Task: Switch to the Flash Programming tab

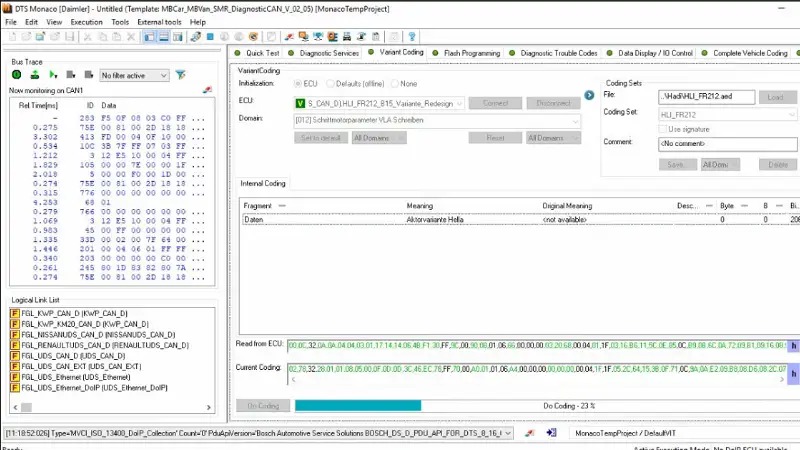Action: (x=471, y=53)
